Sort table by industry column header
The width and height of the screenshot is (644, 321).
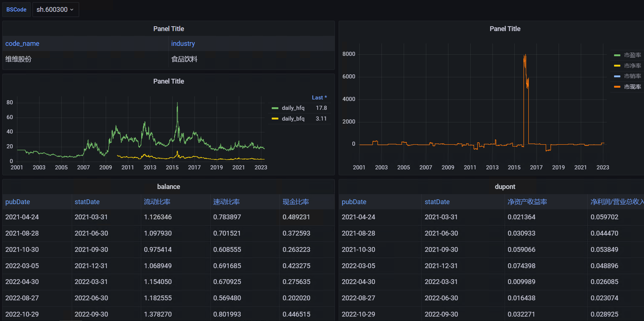point(183,44)
